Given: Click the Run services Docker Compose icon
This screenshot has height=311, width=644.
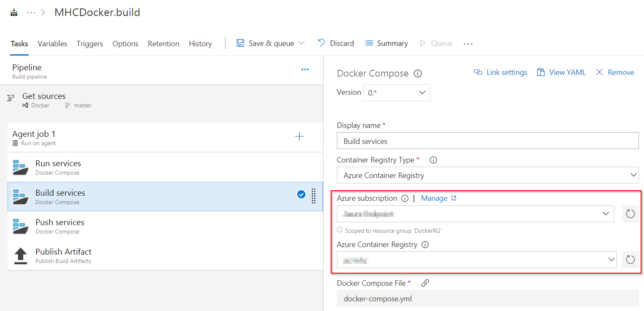Looking at the screenshot, I should pyautogui.click(x=20, y=167).
